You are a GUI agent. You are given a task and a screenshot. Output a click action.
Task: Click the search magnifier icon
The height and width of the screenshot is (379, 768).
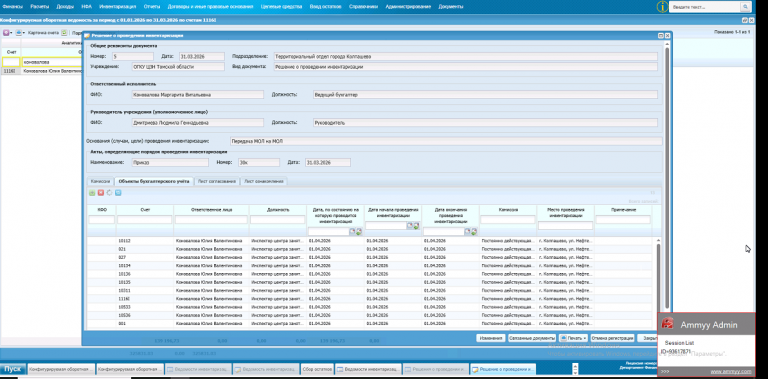coord(745,7)
